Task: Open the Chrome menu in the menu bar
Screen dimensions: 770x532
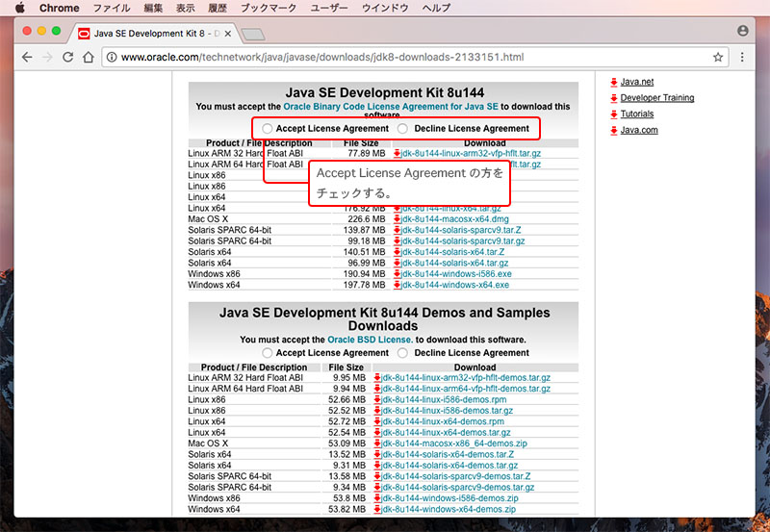Action: (x=60, y=8)
